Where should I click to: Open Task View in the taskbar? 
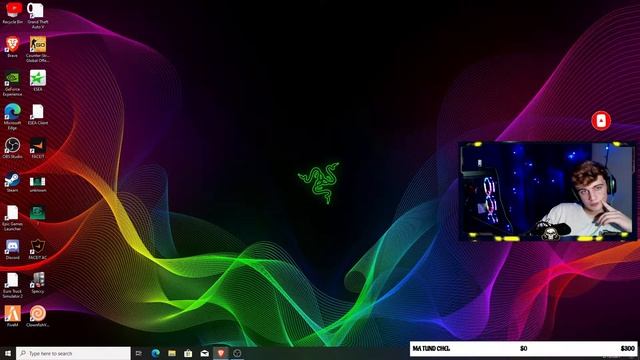click(x=139, y=353)
